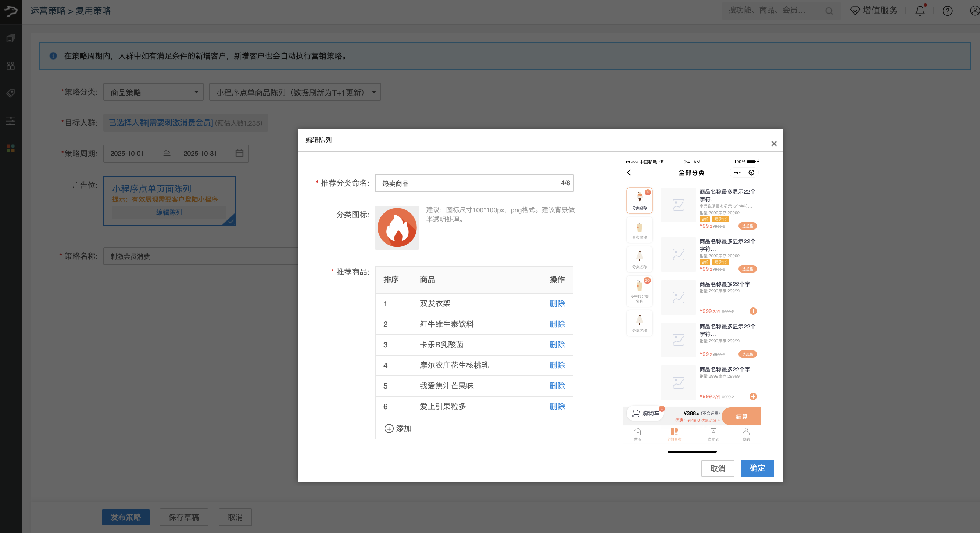Open the members icon in sidebar
The width and height of the screenshot is (980, 533).
tap(11, 66)
